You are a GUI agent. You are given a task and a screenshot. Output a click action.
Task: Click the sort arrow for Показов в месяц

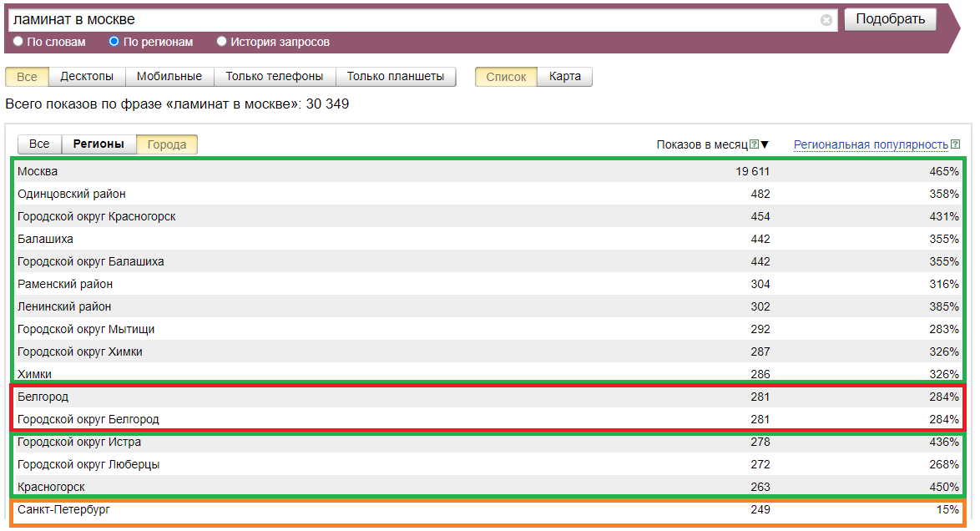[x=765, y=144]
